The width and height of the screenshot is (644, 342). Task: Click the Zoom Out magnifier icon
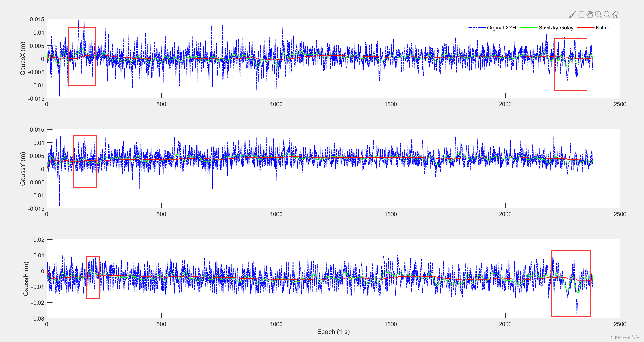[x=607, y=14]
